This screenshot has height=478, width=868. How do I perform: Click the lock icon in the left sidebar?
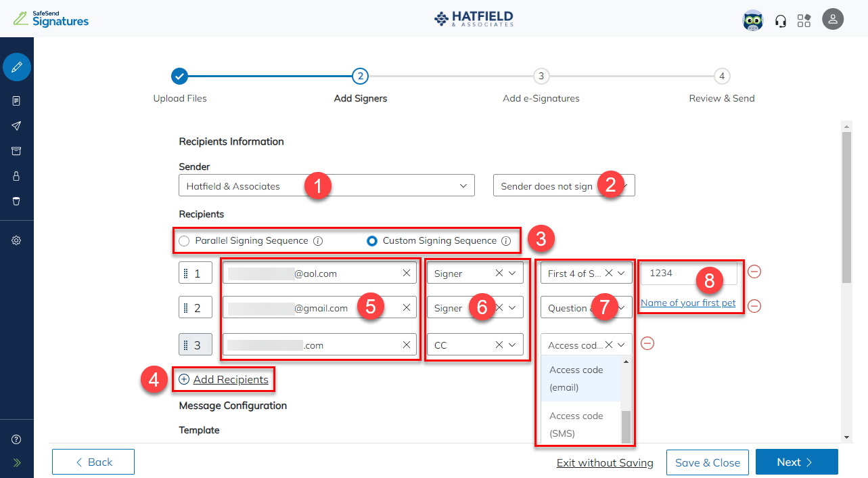[16, 175]
